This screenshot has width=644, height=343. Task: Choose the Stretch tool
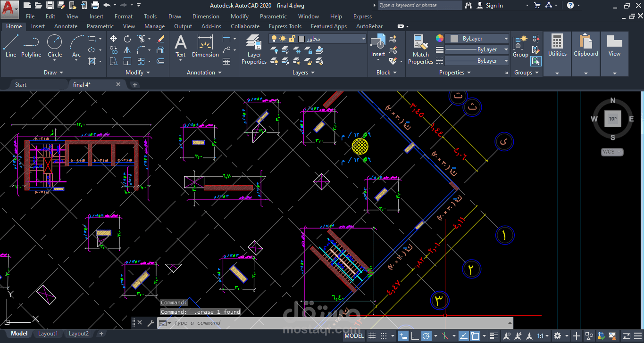coord(114,61)
